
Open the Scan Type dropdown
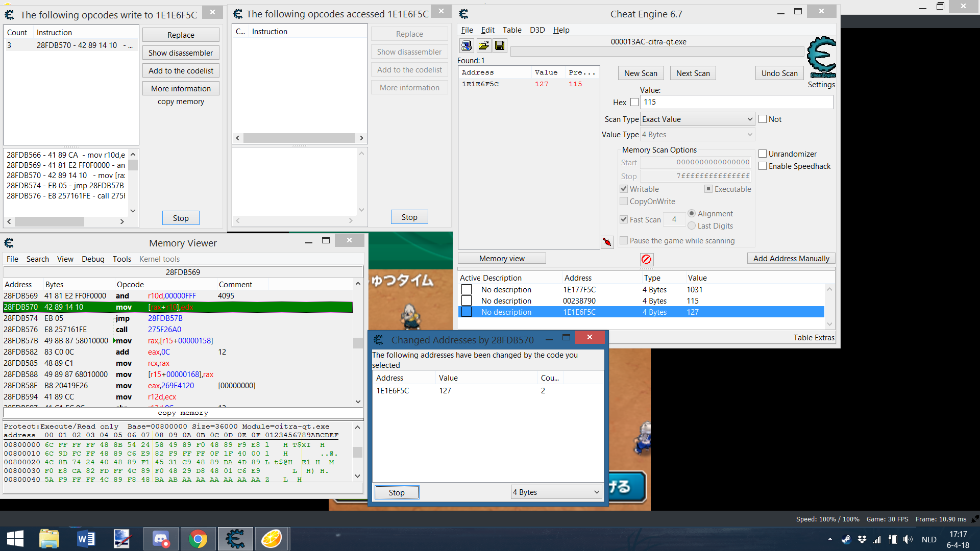coord(697,119)
